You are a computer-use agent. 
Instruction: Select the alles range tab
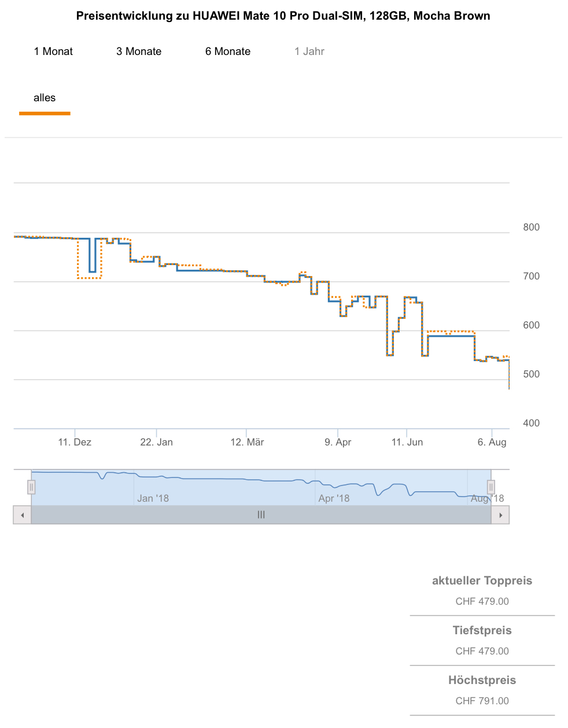(x=45, y=98)
